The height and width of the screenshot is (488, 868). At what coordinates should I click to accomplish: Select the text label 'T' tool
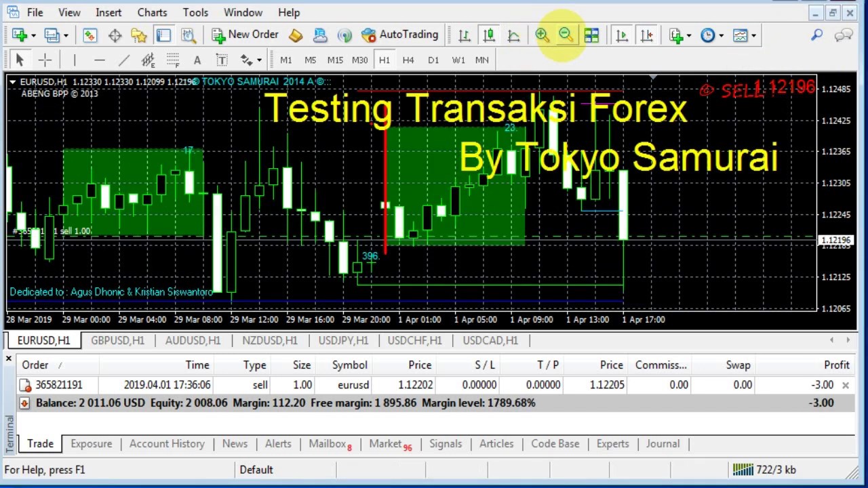(222, 60)
